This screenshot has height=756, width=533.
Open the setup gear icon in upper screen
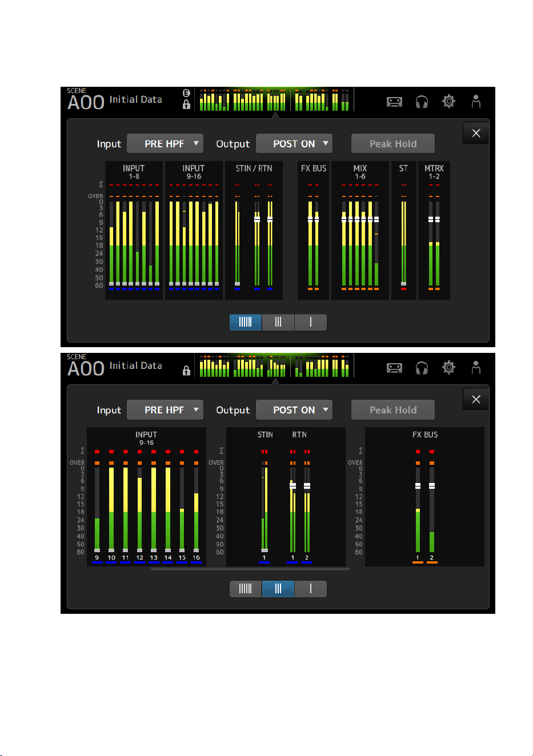coord(449,102)
